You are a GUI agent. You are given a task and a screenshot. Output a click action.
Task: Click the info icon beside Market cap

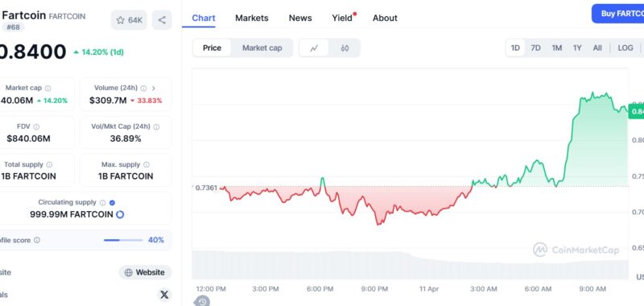tap(48, 89)
